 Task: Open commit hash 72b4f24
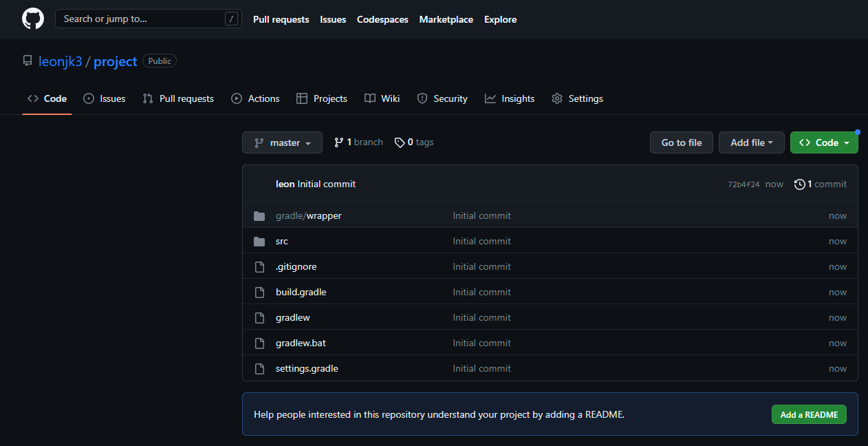[x=744, y=184]
